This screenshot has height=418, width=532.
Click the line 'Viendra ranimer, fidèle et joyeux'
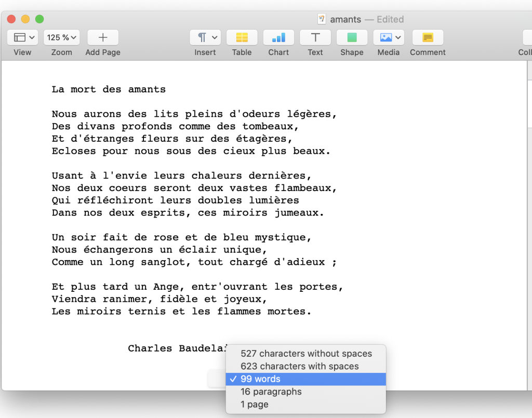[x=159, y=299]
